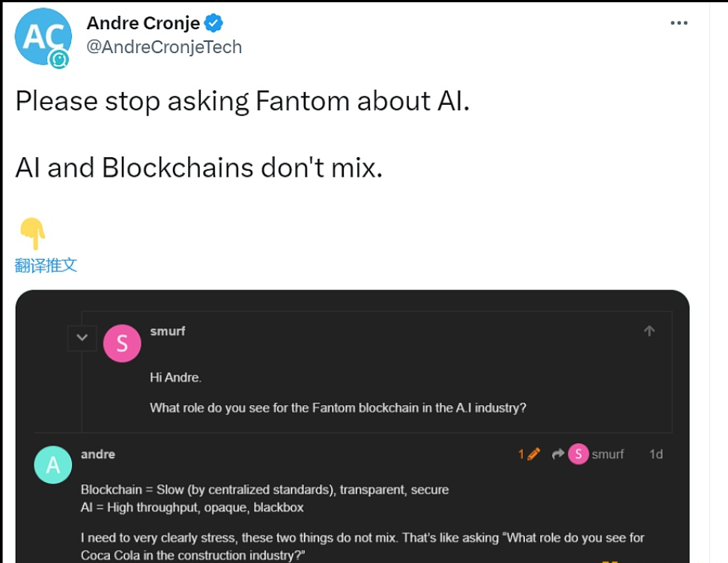Open the andre username in the reply
The width and height of the screenshot is (728, 563).
click(98, 454)
